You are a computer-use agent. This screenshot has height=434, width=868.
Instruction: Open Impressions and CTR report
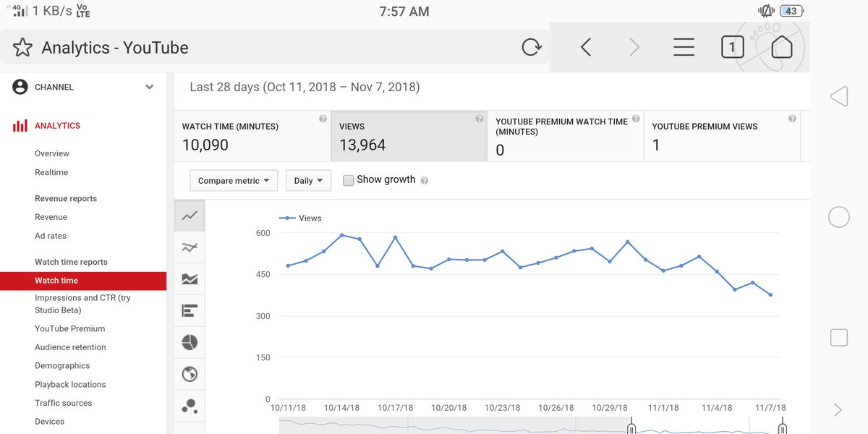(82, 304)
